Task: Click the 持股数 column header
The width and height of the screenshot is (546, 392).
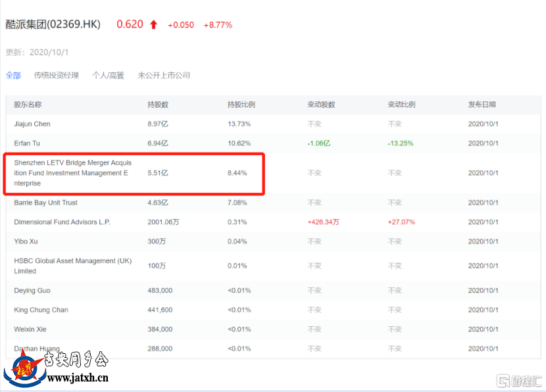Action: (158, 105)
